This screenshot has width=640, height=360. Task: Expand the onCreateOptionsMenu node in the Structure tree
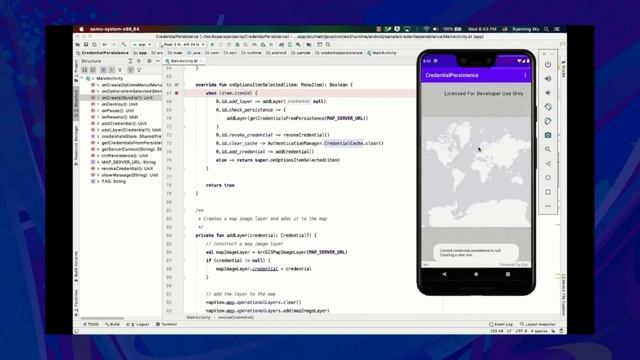pyautogui.click(x=98, y=85)
